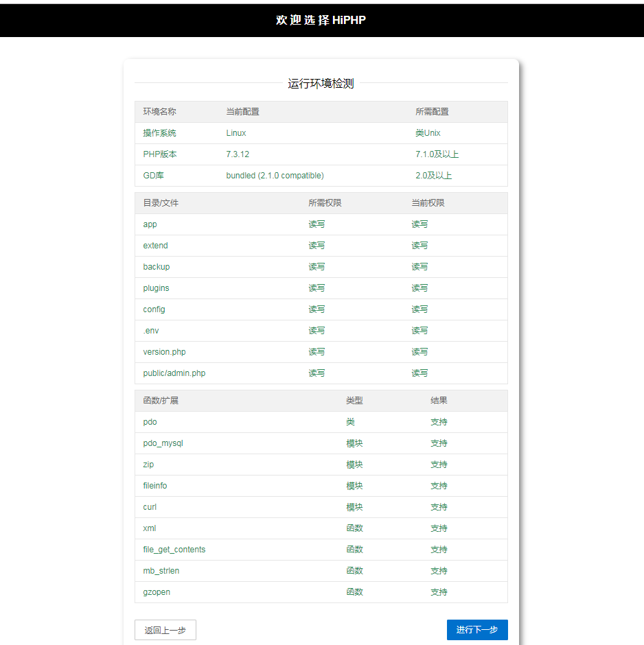
Task: Click current permission 读写 for backup
Action: [x=419, y=267]
